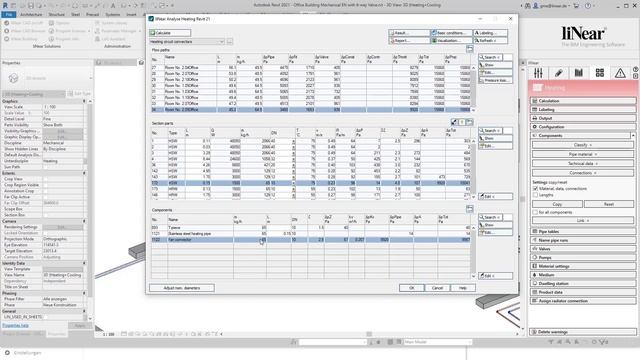Open the liNear sliders settings tab icon
This screenshot has height=360, width=640.
(x=538, y=73)
